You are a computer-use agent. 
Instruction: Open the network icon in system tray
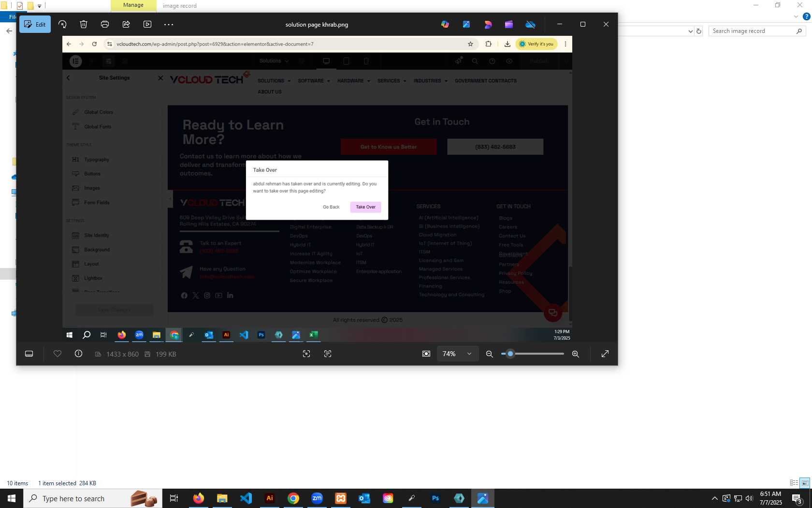[738, 498]
